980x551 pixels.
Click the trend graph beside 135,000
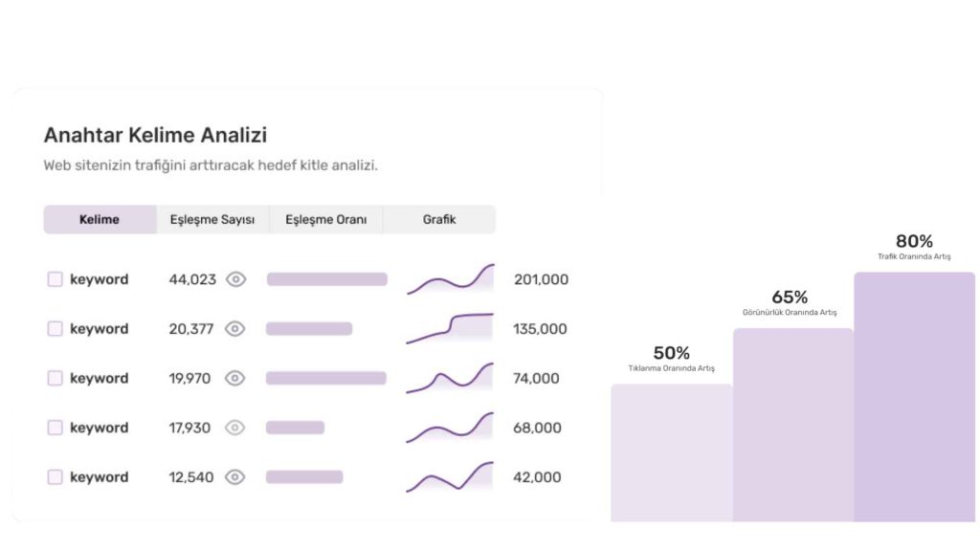coord(450,328)
